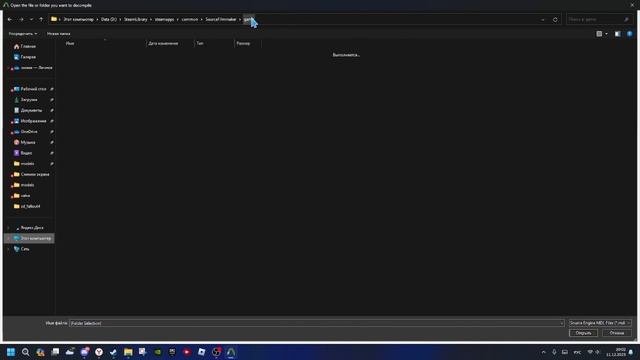The height and width of the screenshot is (360, 640).
Task: Open network and volume quick settings
Action: (593, 352)
